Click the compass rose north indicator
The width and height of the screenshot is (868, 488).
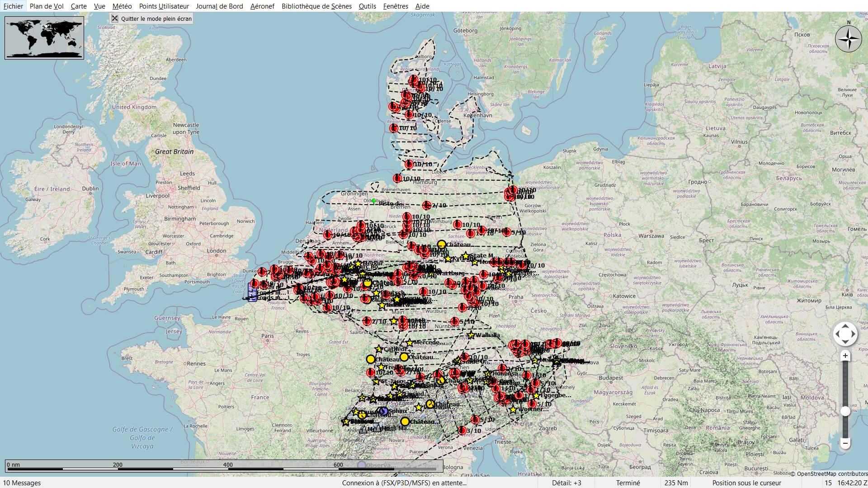(848, 39)
